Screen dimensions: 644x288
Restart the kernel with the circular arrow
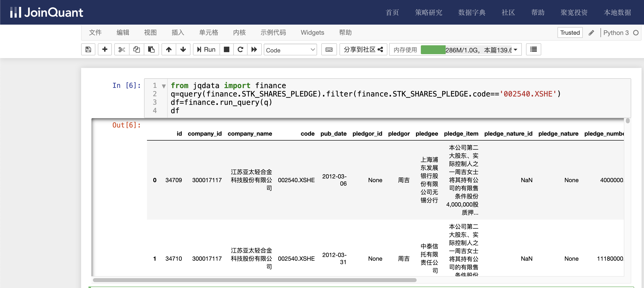pos(240,49)
